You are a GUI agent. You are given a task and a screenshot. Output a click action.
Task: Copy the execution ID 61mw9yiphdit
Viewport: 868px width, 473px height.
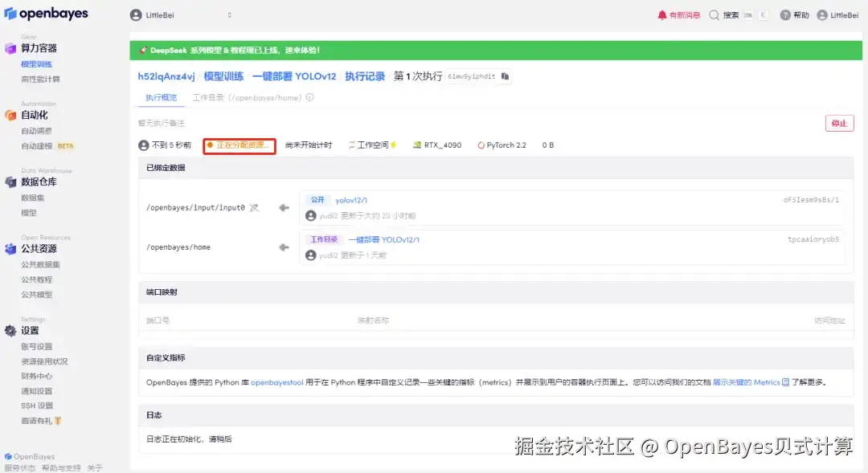click(505, 76)
